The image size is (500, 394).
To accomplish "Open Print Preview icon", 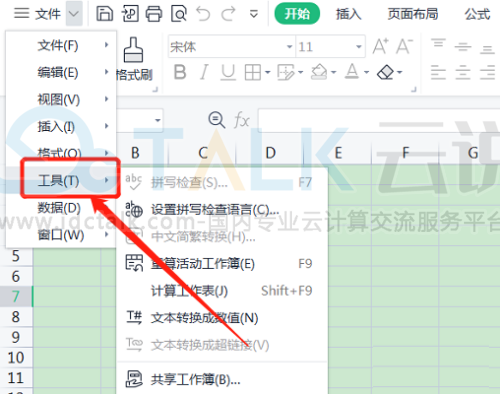I will (179, 14).
